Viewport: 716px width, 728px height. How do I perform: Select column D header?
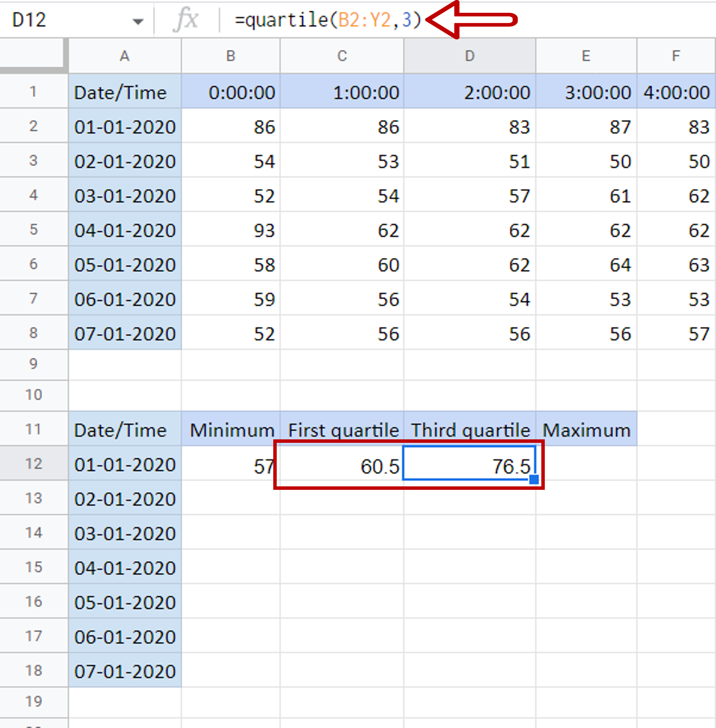click(x=470, y=56)
